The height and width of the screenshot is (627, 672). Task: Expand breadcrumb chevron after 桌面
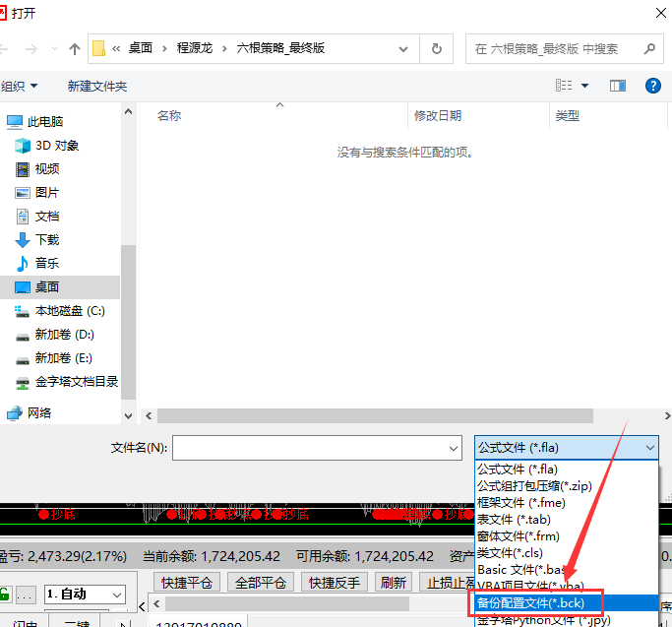click(164, 49)
